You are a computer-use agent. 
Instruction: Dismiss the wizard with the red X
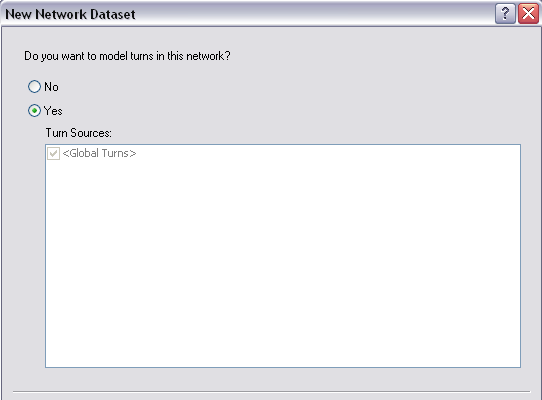[x=528, y=14]
